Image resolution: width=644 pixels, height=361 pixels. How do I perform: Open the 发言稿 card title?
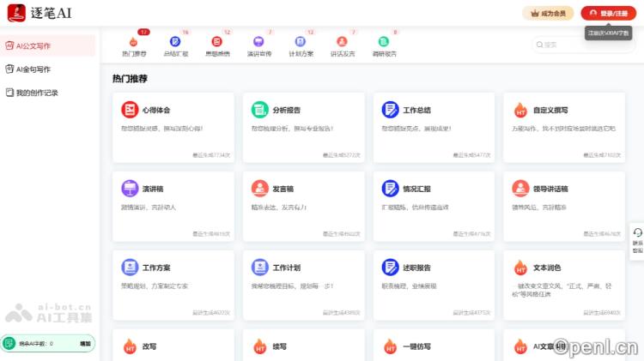click(x=283, y=189)
